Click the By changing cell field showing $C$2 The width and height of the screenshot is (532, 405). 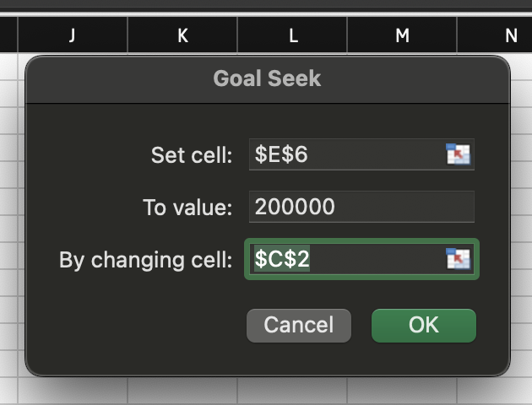pos(346,260)
